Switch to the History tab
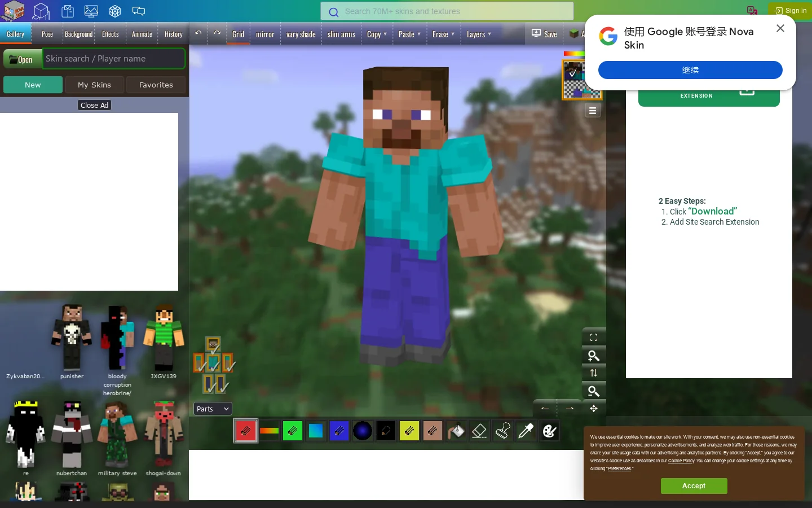The height and width of the screenshot is (508, 812). click(174, 34)
